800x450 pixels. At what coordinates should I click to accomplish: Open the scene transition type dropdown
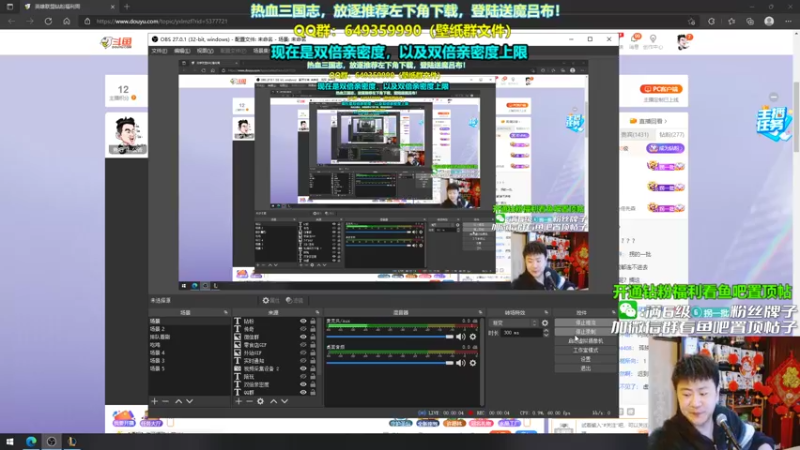[x=513, y=323]
